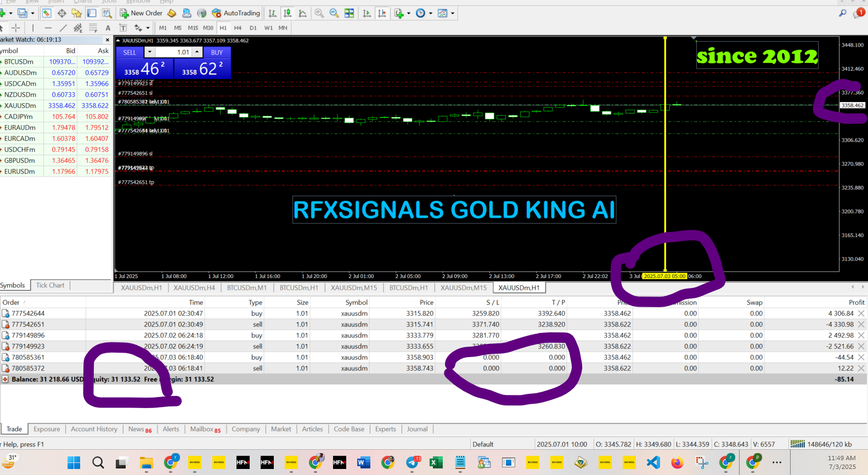Switch timeframe to H4
The image size is (868, 475).
pos(238,28)
